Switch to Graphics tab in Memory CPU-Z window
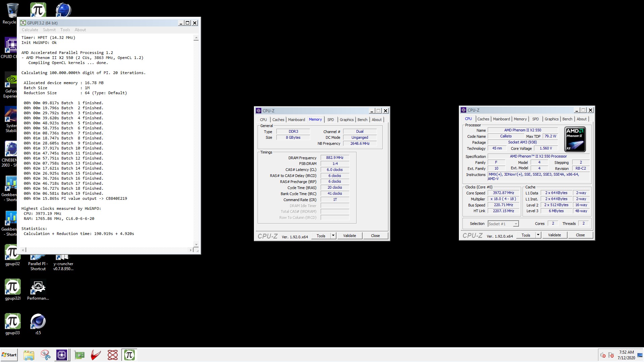This screenshot has height=362, width=644. (346, 120)
